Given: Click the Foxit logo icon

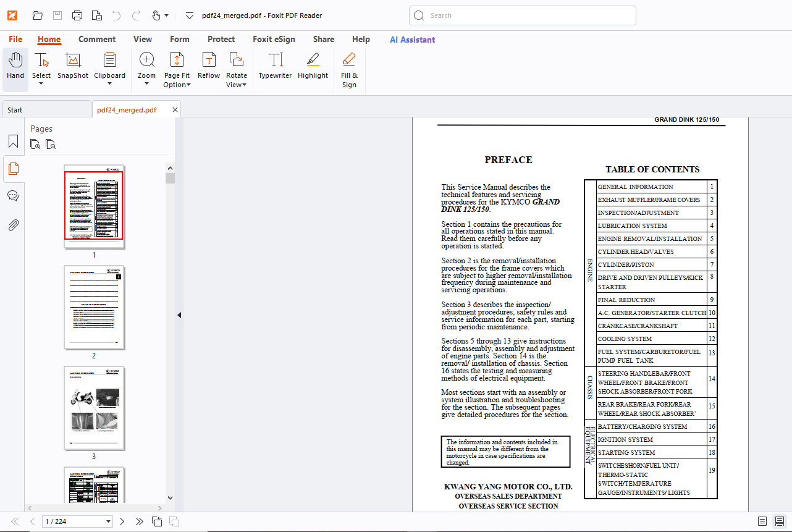Looking at the screenshot, I should 12,15.
